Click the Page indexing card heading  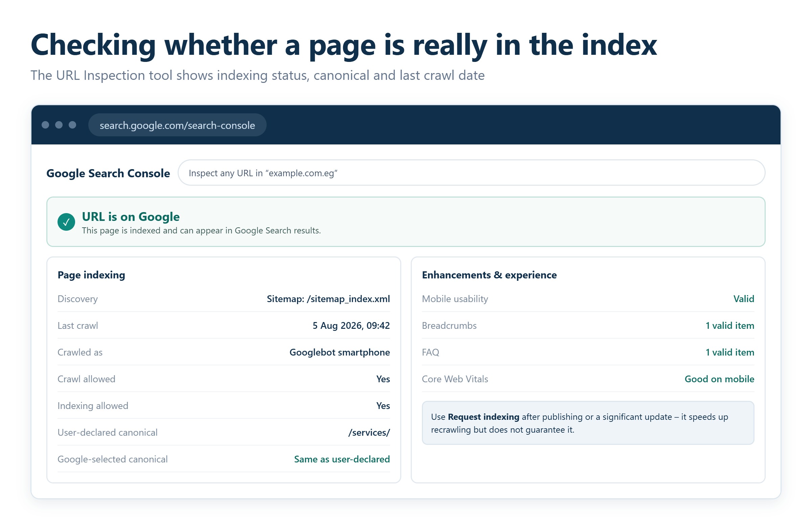91,275
